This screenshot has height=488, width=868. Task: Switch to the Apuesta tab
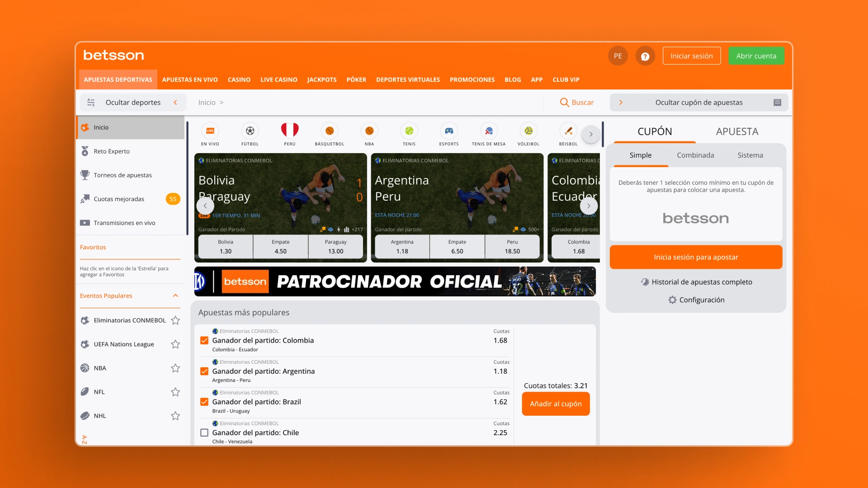[x=737, y=131]
